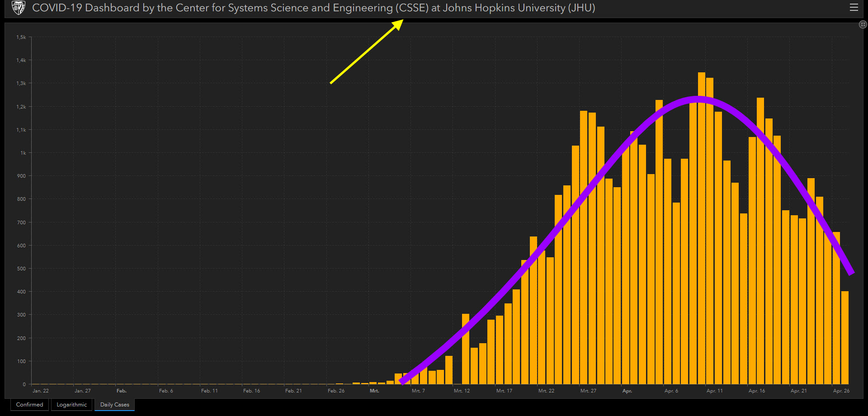
Task: Select the bold Apr. month label
Action: (x=627, y=391)
